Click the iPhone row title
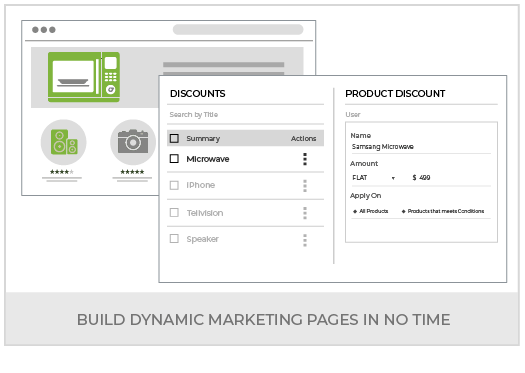 [201, 185]
